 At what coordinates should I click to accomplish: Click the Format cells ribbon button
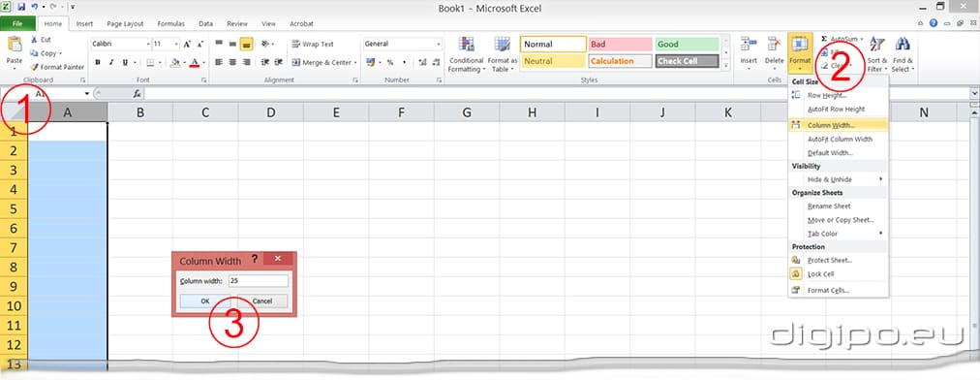tap(800, 54)
